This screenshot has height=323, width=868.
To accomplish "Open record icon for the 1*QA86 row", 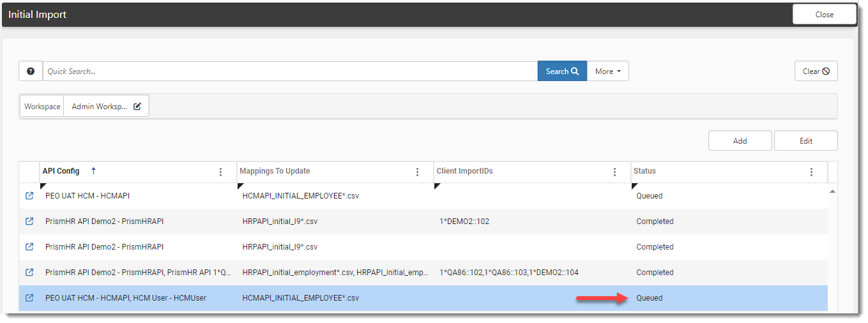I will pos(29,273).
